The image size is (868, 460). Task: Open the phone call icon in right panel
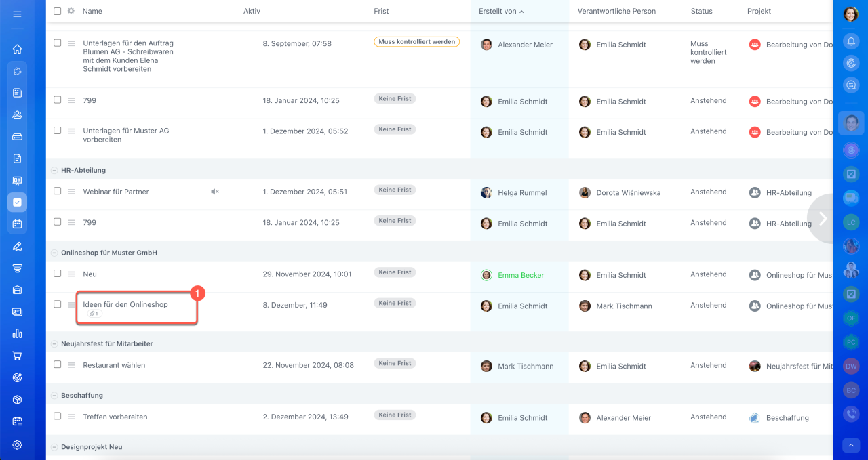coord(851,413)
